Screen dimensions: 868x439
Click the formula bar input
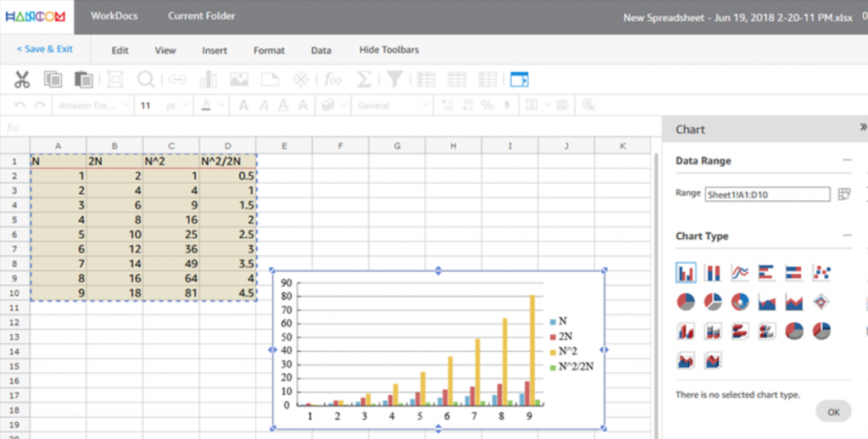point(341,127)
